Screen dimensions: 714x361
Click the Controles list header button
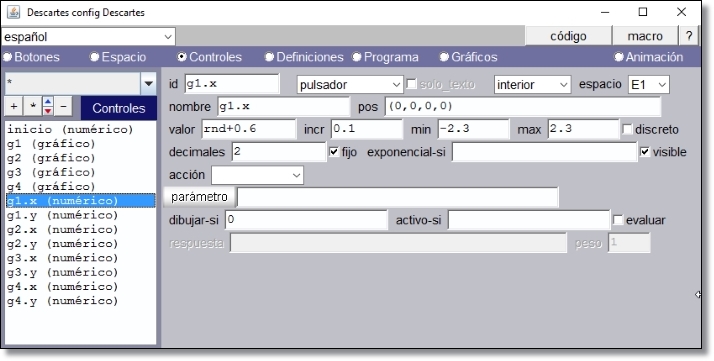(x=119, y=108)
